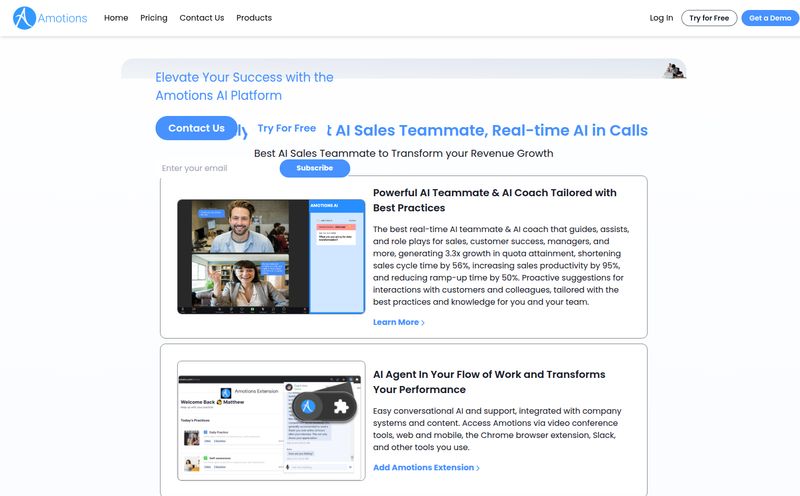Focus the Enter your email field
Image resolution: width=800 pixels, height=496 pixels.
click(x=218, y=168)
